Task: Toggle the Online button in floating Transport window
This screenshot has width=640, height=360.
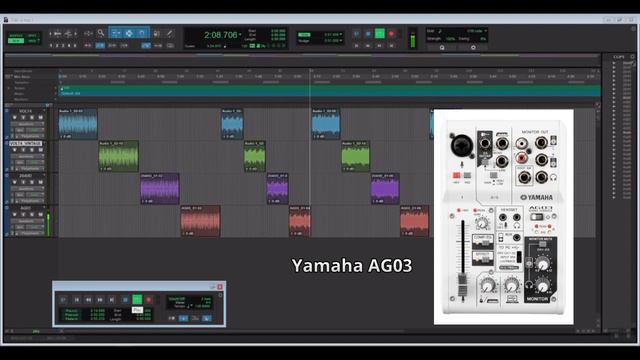Action: 63,300
